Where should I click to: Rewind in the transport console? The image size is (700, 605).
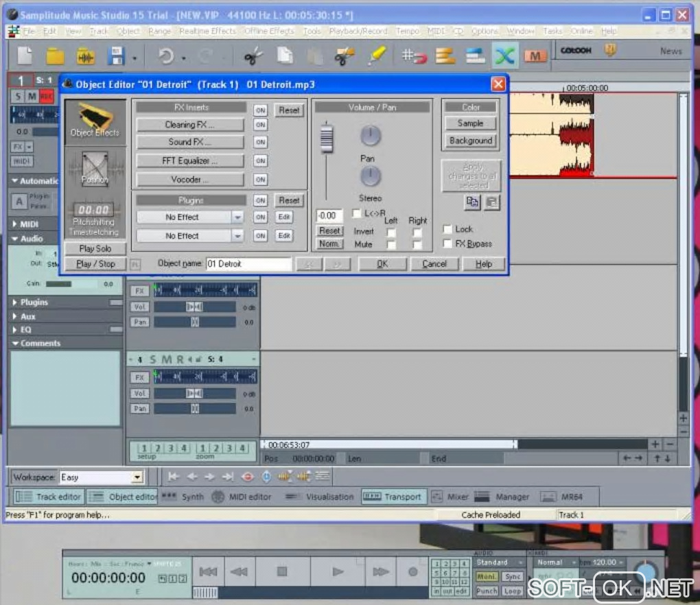(x=239, y=571)
